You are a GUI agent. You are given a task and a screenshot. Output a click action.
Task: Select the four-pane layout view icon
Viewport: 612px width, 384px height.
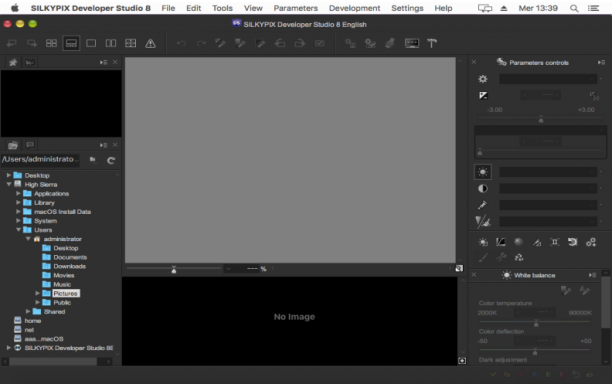131,43
